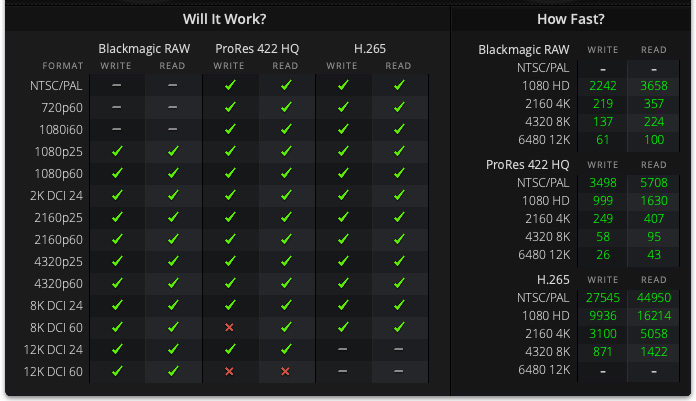Screen dimensions: 696x401
Task: Click Blackmagic RAW write checkmark for 1080p25
Action: coord(117,151)
